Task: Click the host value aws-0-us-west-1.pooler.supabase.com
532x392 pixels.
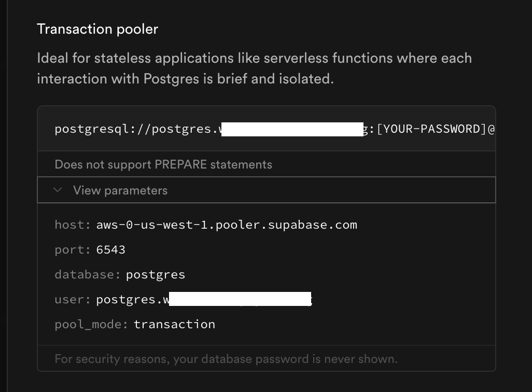Action: coord(227,225)
